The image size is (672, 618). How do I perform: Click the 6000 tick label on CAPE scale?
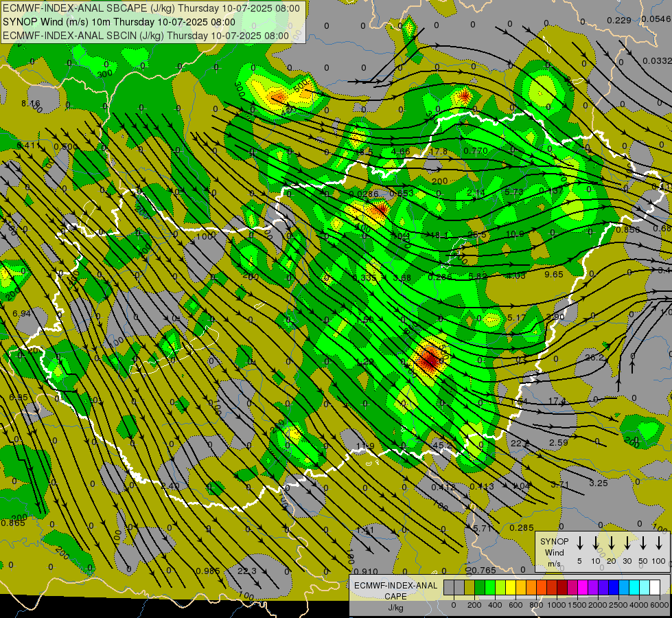click(660, 605)
